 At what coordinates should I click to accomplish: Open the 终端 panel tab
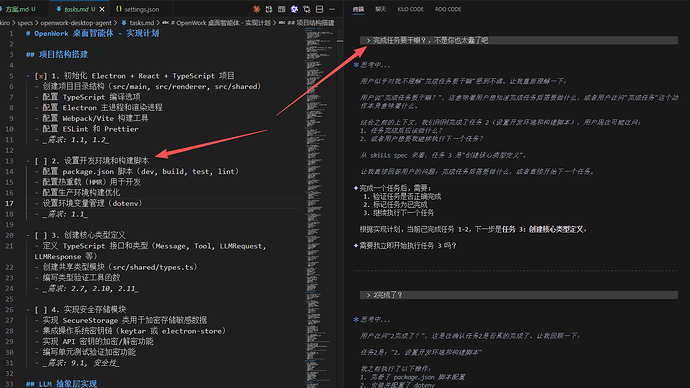358,9
